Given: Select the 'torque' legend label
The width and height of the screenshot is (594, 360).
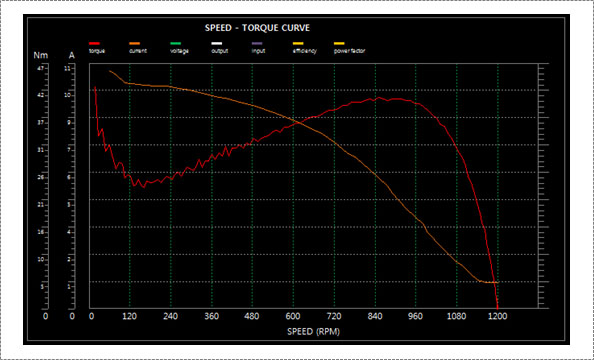Looking at the screenshot, I should [97, 51].
